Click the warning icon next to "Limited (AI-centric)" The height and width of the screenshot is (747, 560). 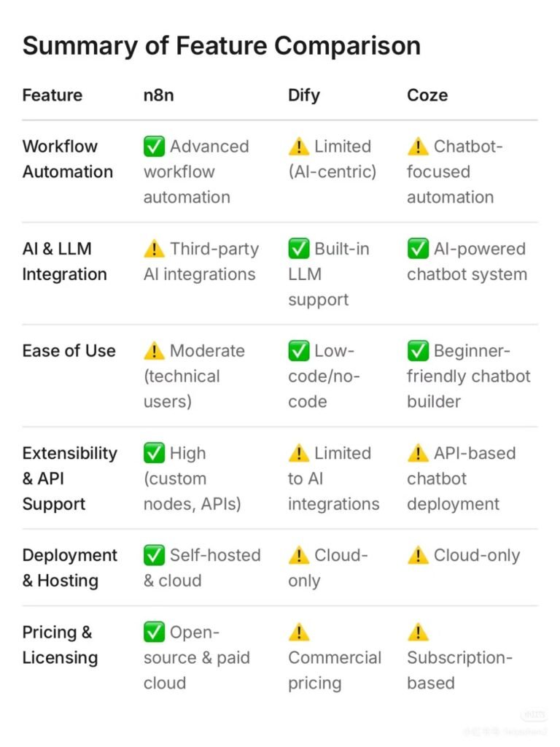click(299, 147)
